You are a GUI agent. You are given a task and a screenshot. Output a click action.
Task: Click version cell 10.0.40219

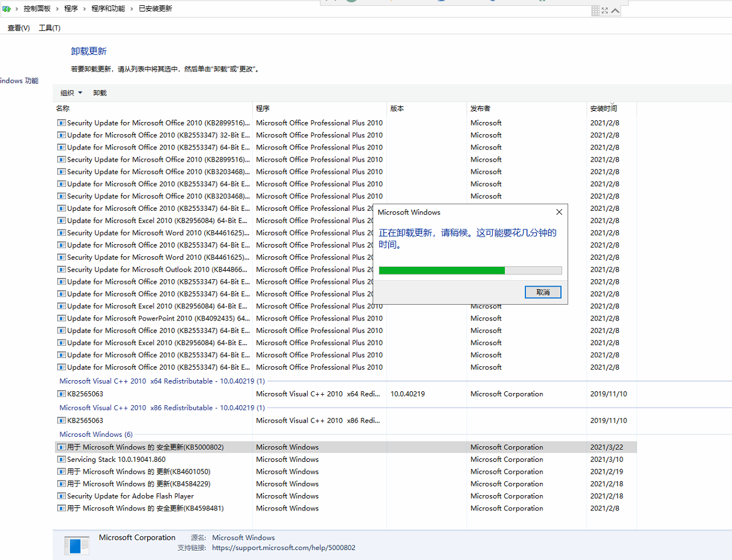click(x=407, y=394)
